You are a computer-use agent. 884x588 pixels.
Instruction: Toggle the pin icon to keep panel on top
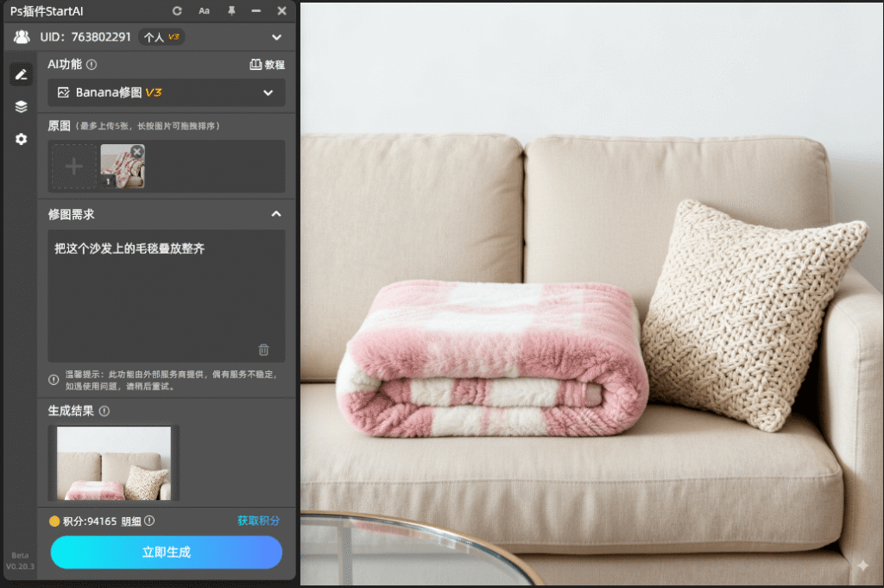coord(230,11)
